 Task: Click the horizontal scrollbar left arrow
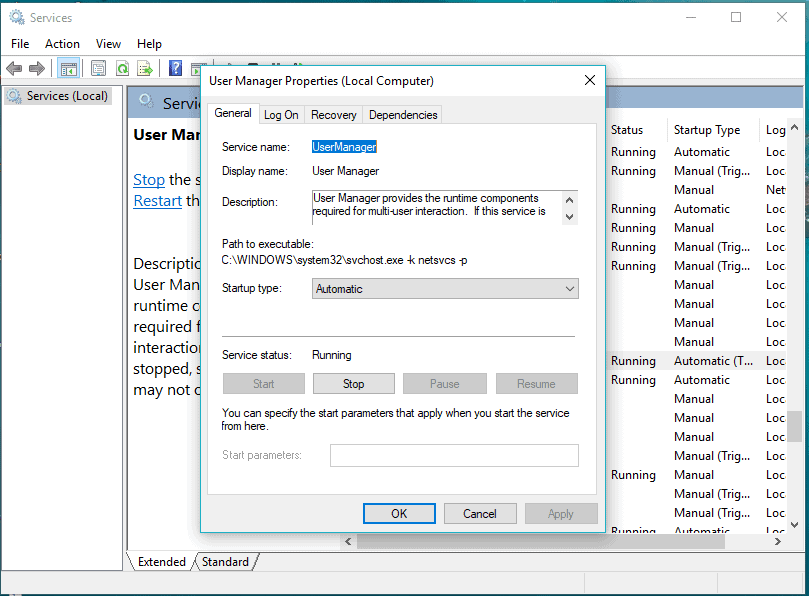point(348,541)
